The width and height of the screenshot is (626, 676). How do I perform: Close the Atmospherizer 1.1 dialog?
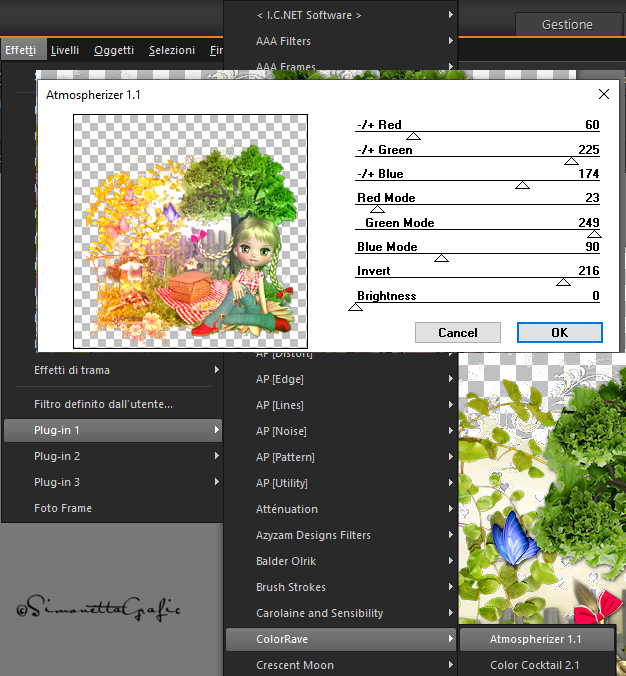pos(604,94)
